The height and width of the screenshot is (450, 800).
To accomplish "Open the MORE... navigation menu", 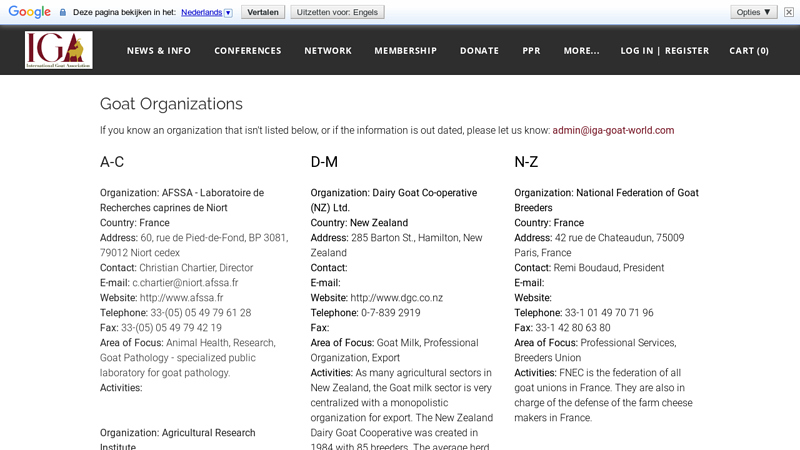I will (581, 51).
